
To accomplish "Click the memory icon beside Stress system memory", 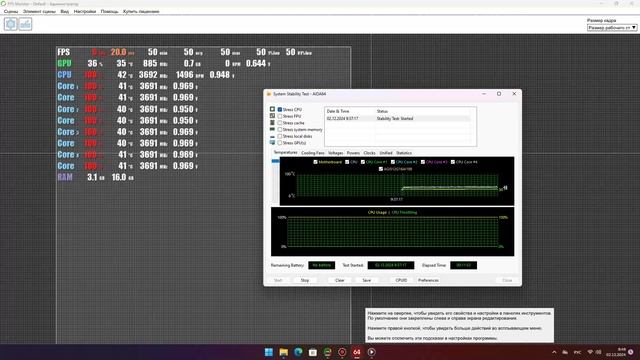I will click(272, 129).
